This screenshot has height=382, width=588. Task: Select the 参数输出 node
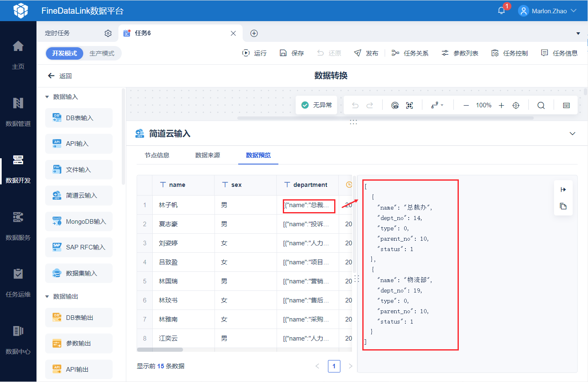tap(79, 343)
